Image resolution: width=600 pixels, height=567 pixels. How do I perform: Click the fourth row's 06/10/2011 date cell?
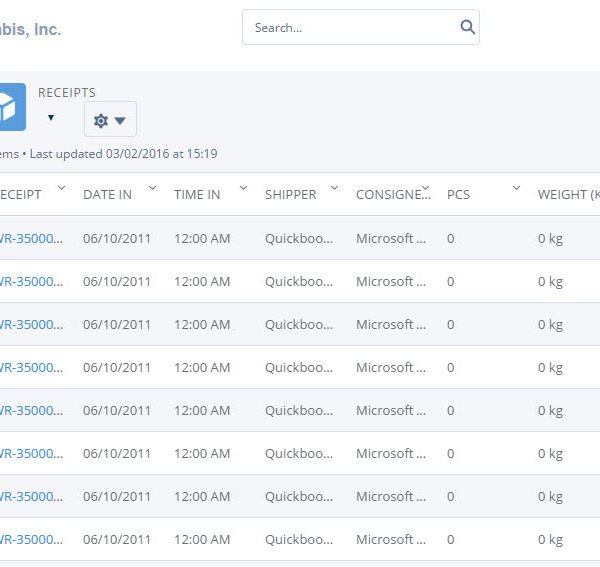click(117, 368)
